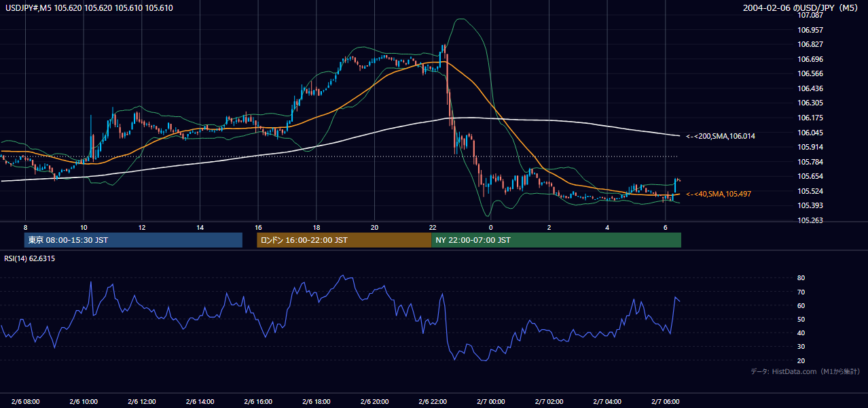
Task: Click hour label 20 under the price chart
Action: [x=374, y=227]
